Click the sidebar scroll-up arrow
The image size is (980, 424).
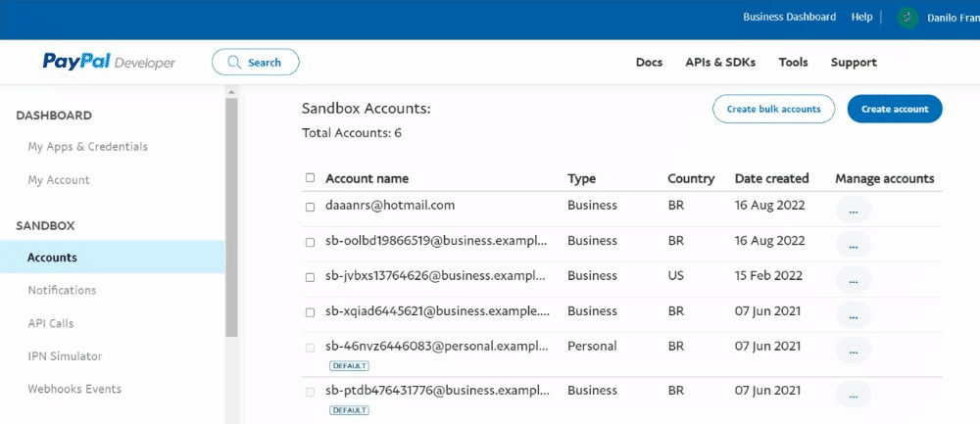[x=231, y=92]
